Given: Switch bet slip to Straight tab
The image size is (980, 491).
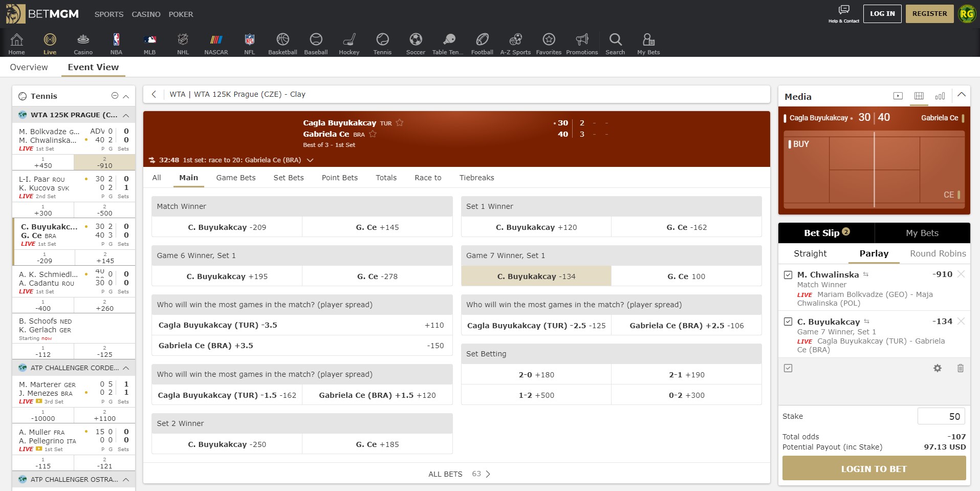Looking at the screenshot, I should click(x=810, y=253).
